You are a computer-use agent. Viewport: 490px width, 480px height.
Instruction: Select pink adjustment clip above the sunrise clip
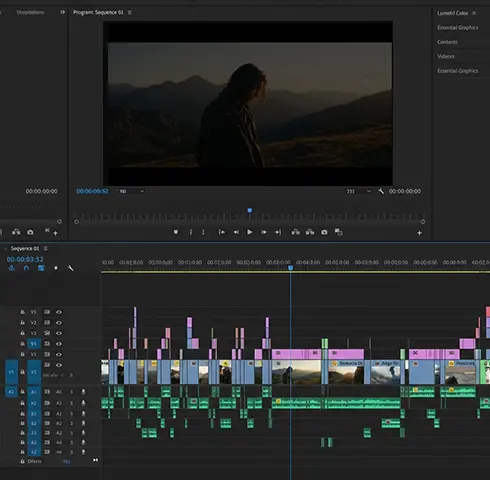346,354
